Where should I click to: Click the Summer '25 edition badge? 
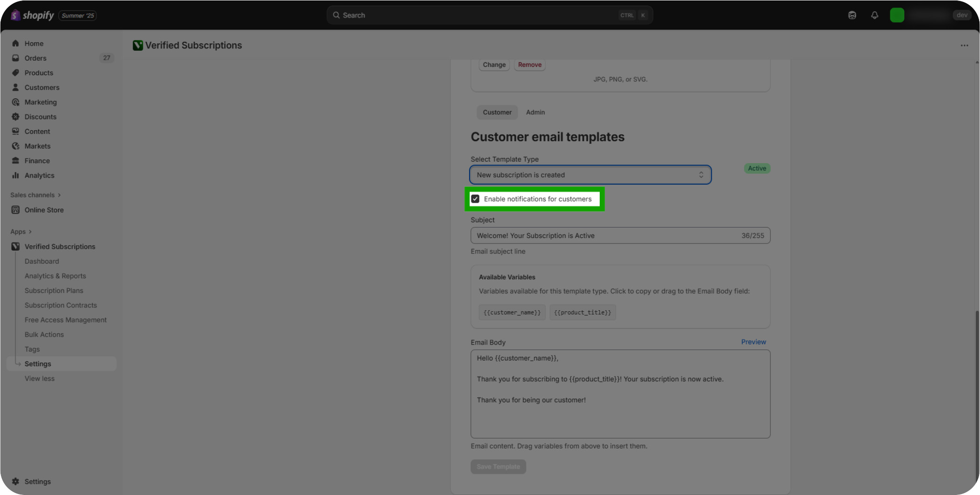(78, 16)
